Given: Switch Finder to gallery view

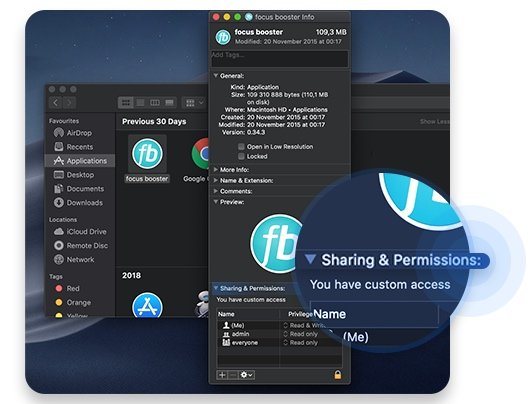Looking at the screenshot, I should 169,102.
